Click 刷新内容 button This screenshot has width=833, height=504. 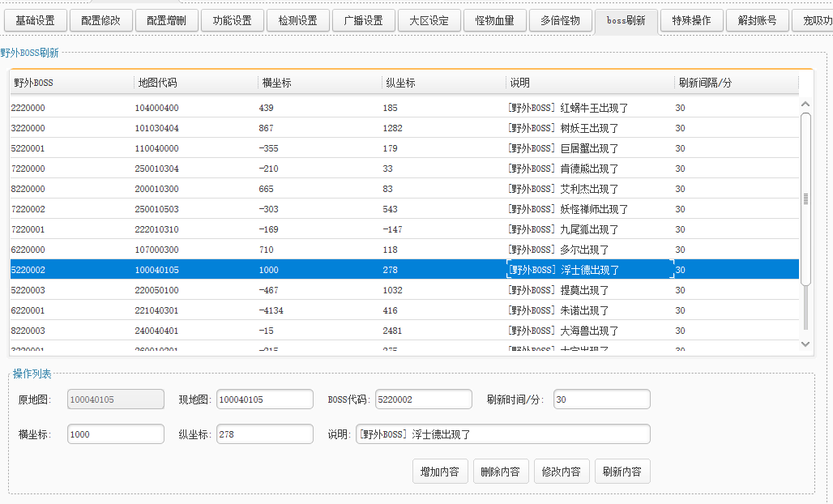(x=622, y=472)
